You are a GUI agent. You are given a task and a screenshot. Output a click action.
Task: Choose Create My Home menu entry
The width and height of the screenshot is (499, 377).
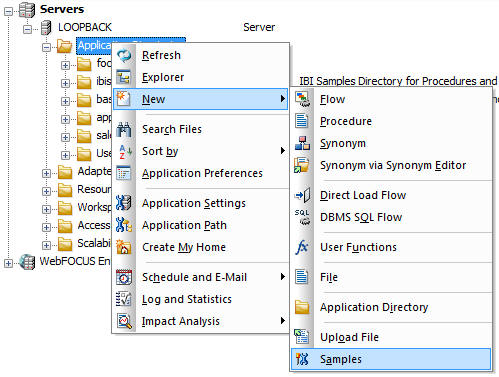tap(200, 247)
